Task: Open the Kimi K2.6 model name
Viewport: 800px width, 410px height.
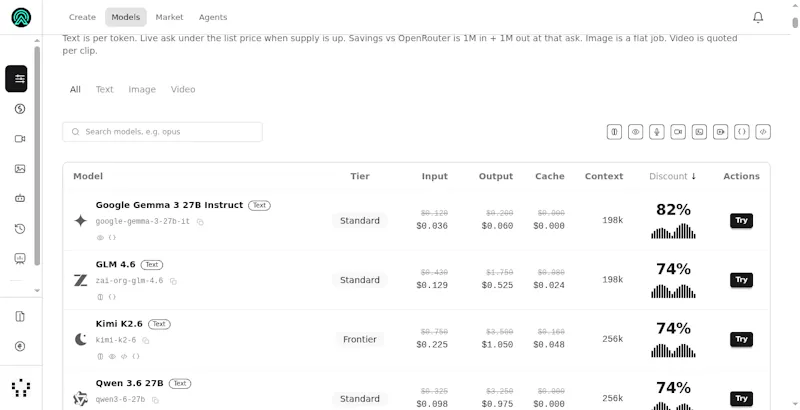Action: [119, 324]
